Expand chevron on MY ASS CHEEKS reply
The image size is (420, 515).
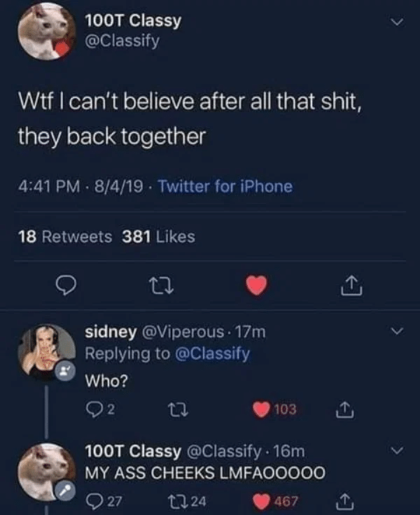tap(397, 451)
